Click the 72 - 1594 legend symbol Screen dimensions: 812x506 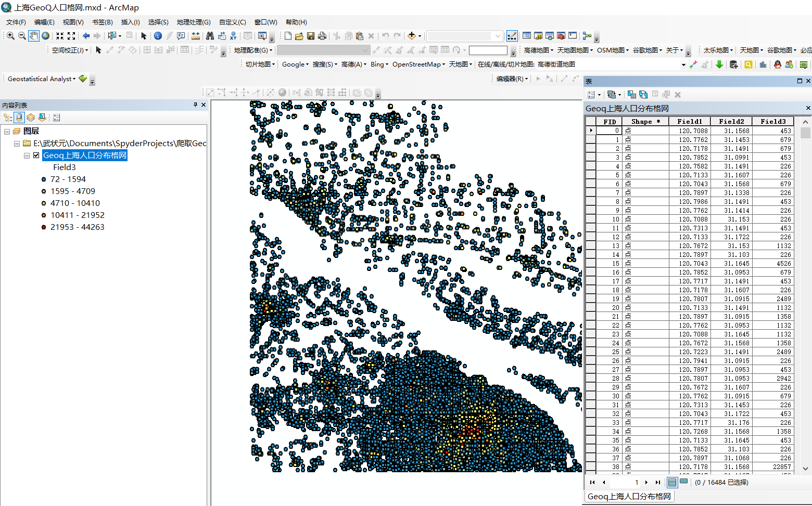(x=44, y=179)
